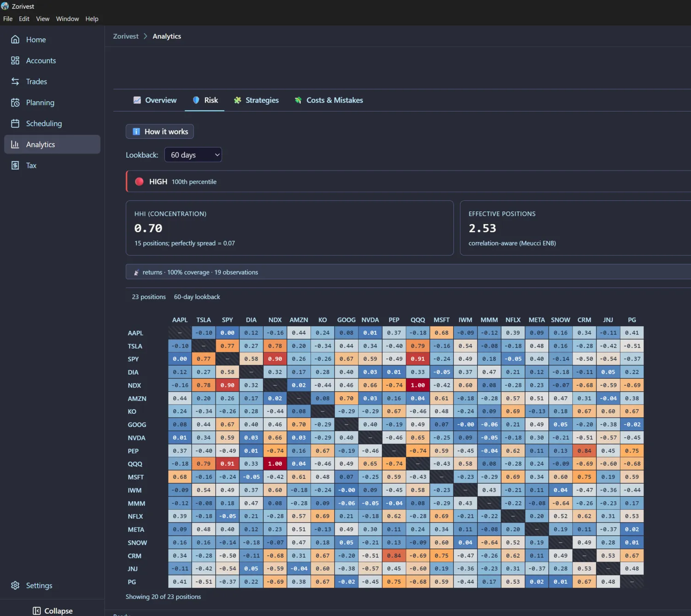Click the red HIGH risk indicator dot
The width and height of the screenshot is (691, 616).
[139, 182]
